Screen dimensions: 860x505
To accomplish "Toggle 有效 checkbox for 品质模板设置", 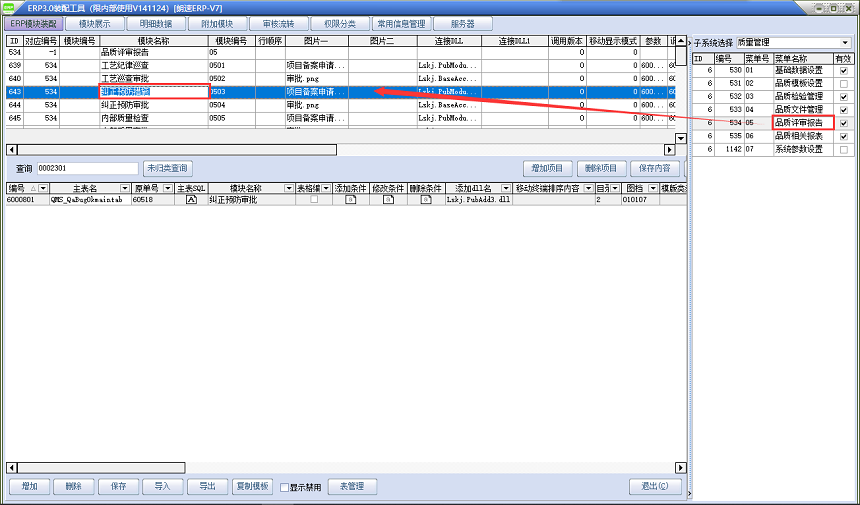I will click(x=845, y=84).
